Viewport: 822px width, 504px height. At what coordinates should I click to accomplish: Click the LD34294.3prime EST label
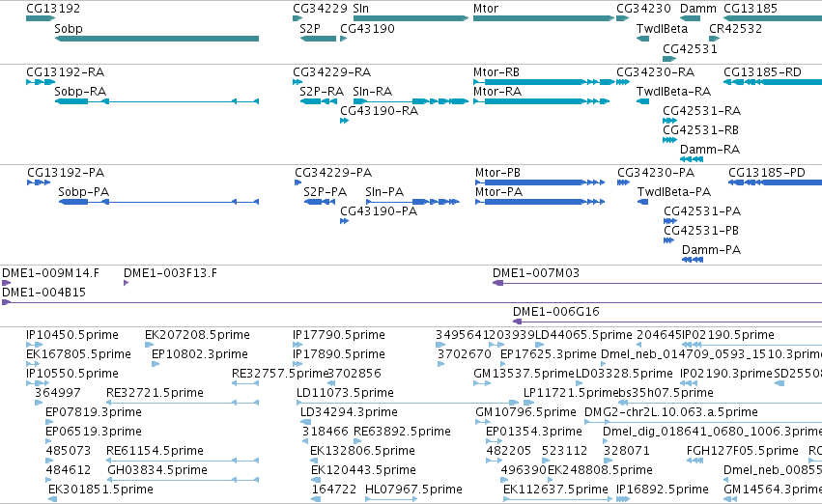pos(349,412)
